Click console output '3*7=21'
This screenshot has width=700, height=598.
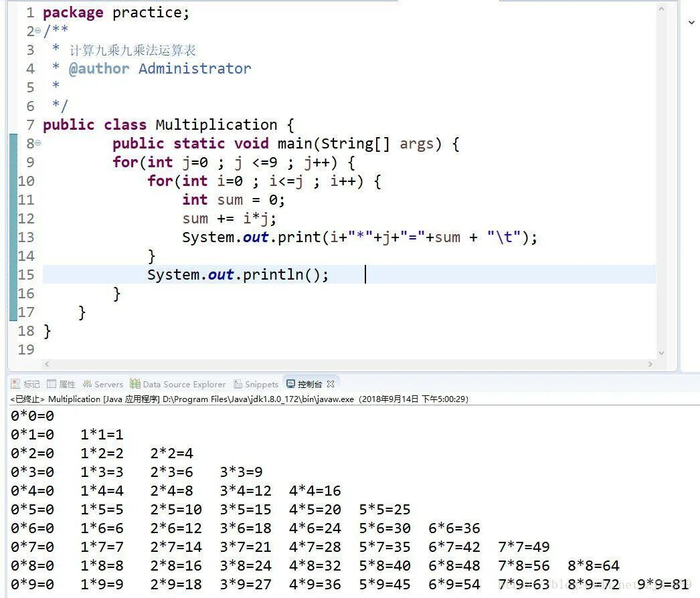tap(246, 547)
